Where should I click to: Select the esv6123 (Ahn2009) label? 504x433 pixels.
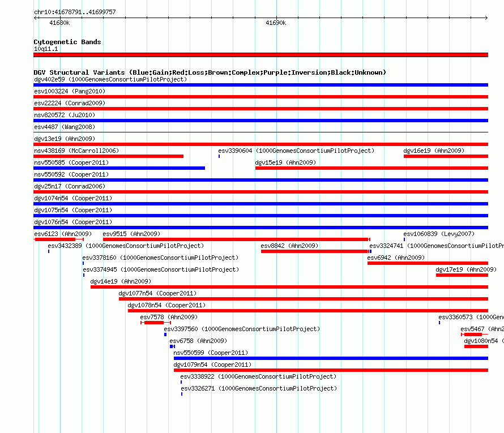click(63, 234)
